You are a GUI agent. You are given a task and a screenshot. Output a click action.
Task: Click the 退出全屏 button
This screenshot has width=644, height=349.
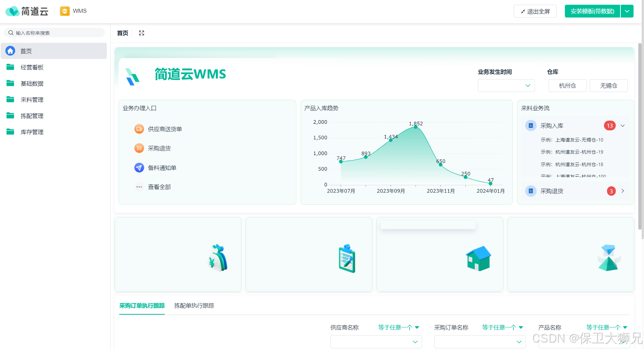coord(535,11)
